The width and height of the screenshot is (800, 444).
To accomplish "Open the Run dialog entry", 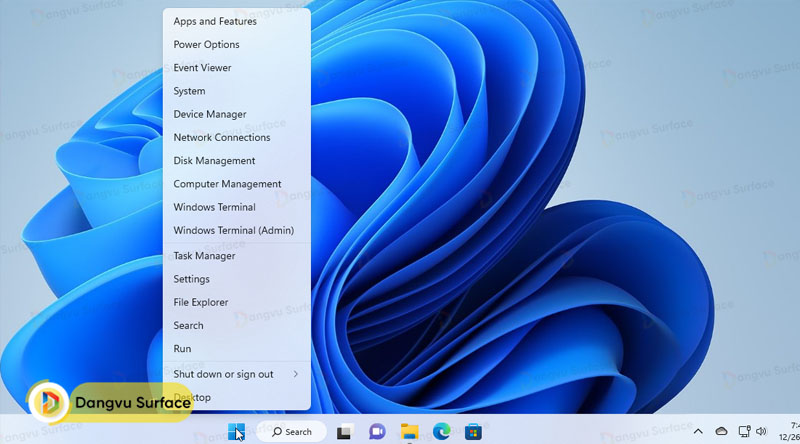I will pyautogui.click(x=237, y=349).
